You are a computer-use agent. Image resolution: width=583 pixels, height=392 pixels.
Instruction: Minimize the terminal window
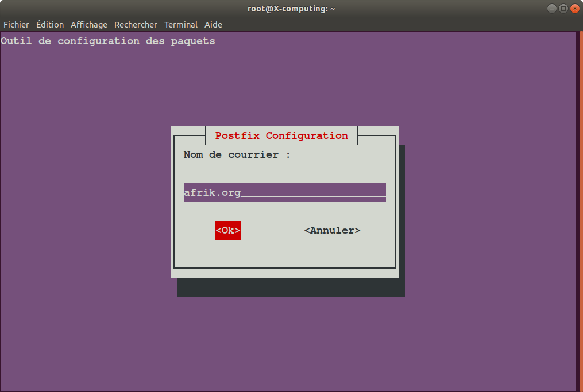click(x=552, y=9)
